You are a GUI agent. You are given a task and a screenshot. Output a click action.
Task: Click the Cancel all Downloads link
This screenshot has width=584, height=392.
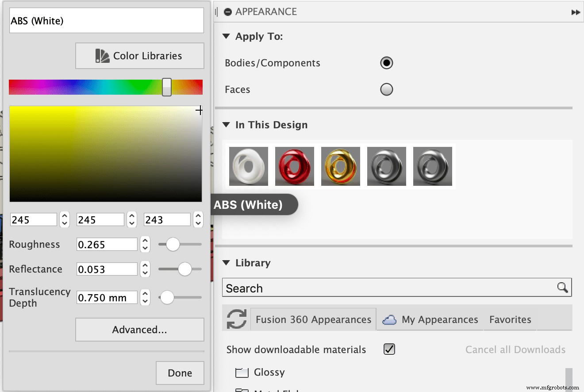point(515,349)
